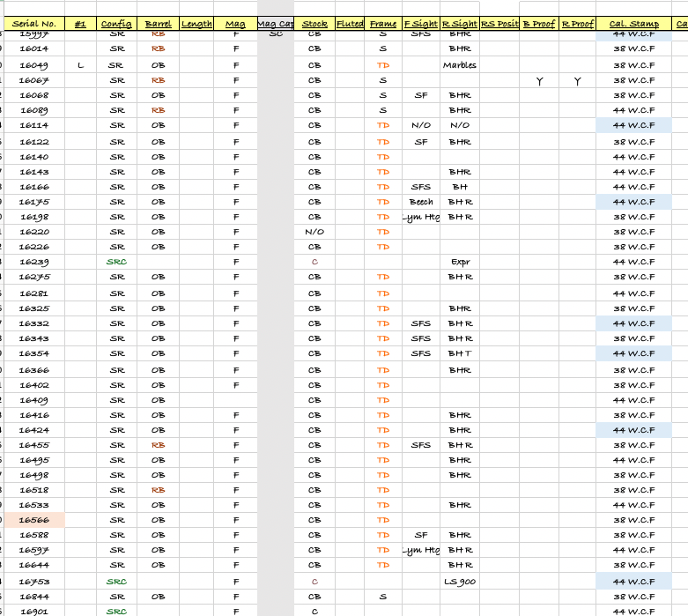Select the Length column header
This screenshot has width=688, height=616.
[196, 24]
